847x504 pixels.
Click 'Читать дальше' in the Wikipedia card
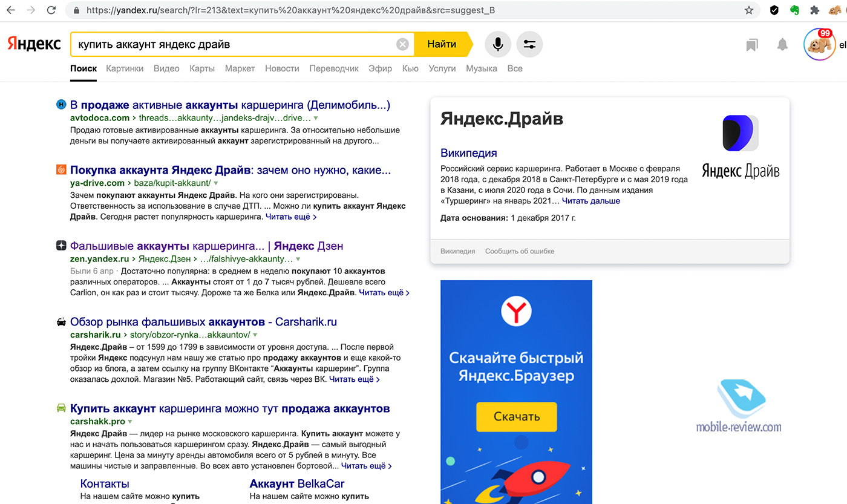coord(591,201)
